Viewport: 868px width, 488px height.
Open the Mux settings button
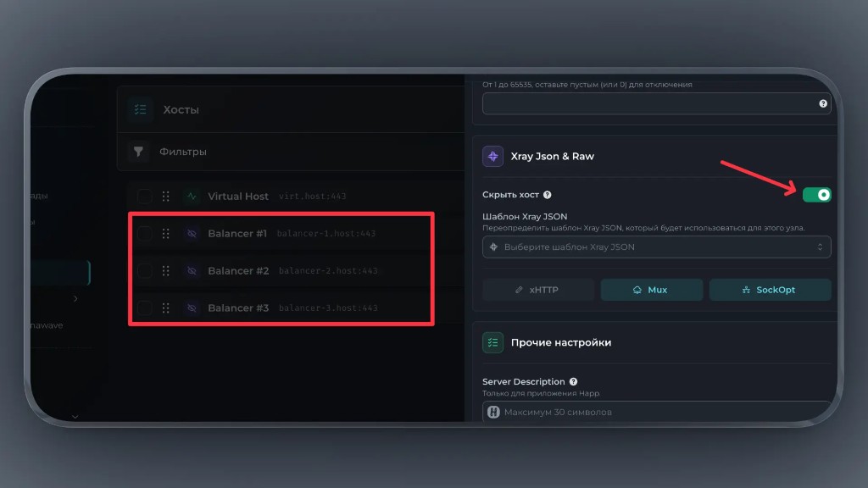(x=651, y=290)
